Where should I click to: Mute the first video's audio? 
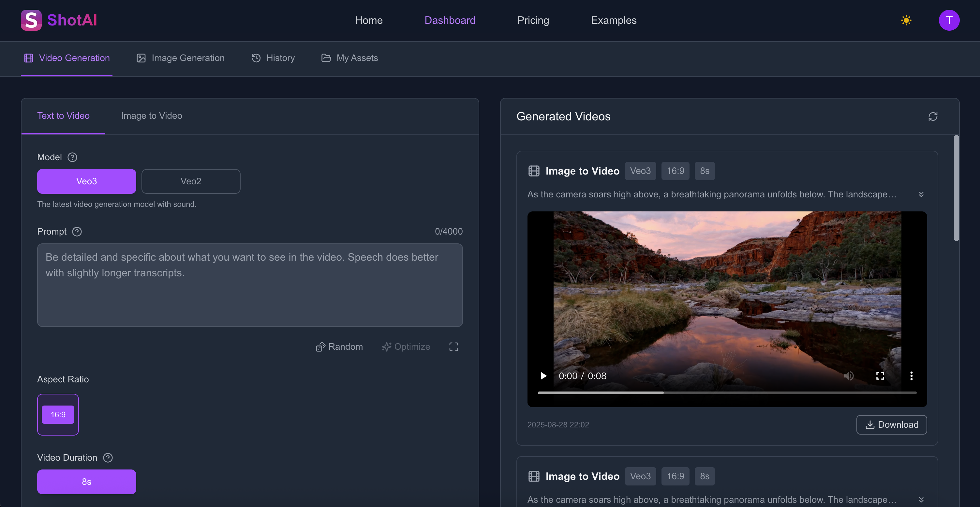849,376
